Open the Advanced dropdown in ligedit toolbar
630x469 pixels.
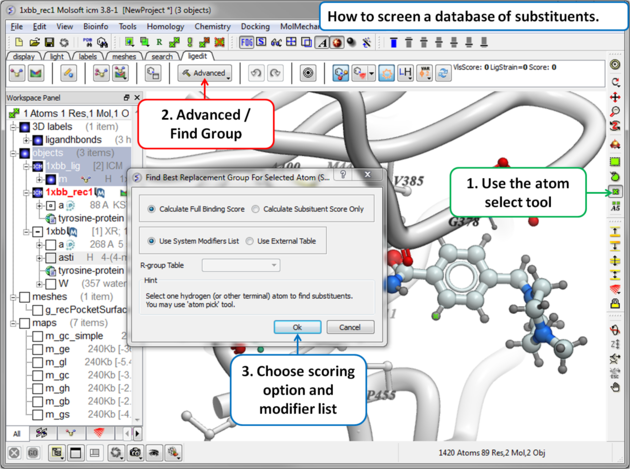point(204,74)
